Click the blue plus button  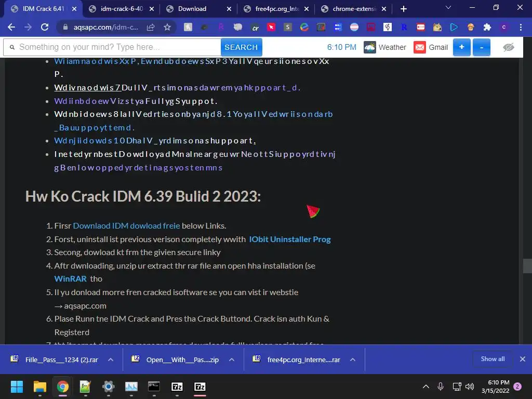click(x=462, y=47)
